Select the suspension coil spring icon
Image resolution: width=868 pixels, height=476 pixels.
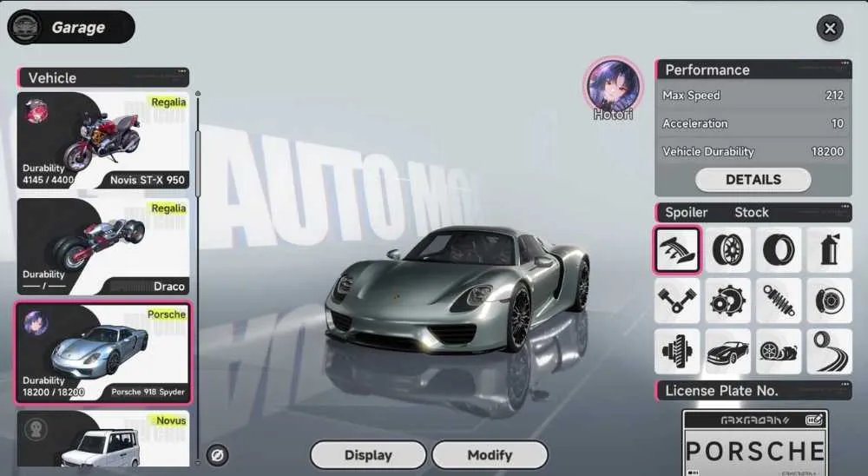pos(779,301)
